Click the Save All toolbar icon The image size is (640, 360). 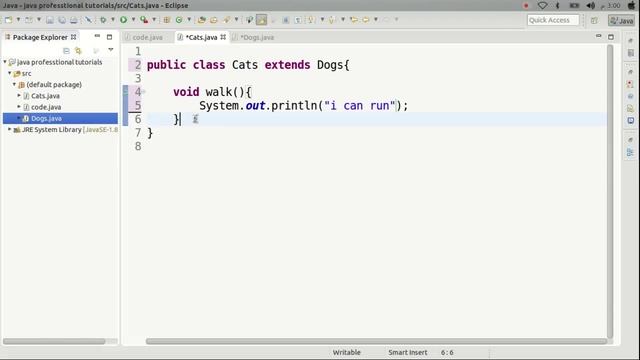pos(62,20)
